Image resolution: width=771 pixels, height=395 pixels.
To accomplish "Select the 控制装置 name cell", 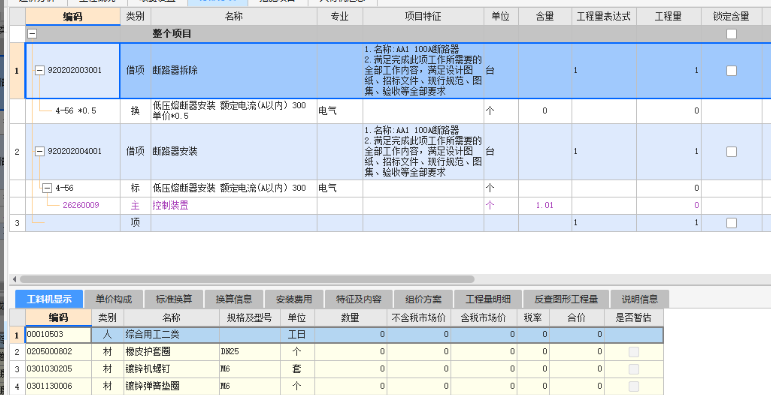I will (x=234, y=206).
